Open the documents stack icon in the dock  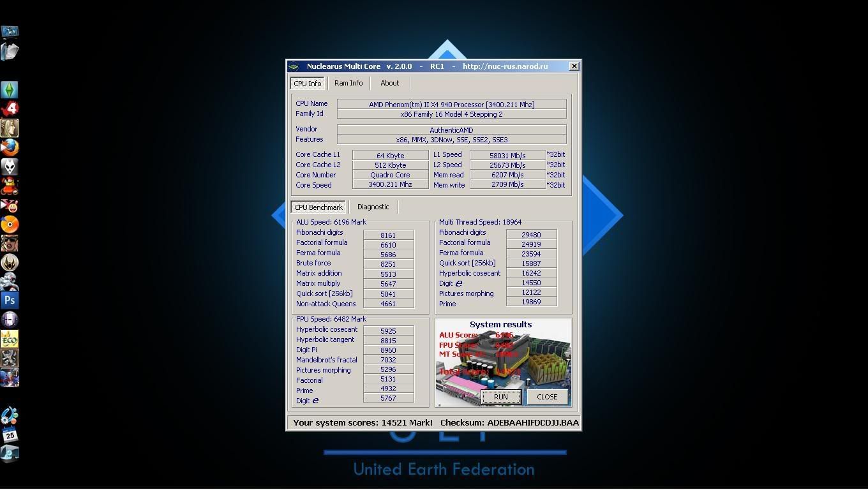(x=10, y=51)
